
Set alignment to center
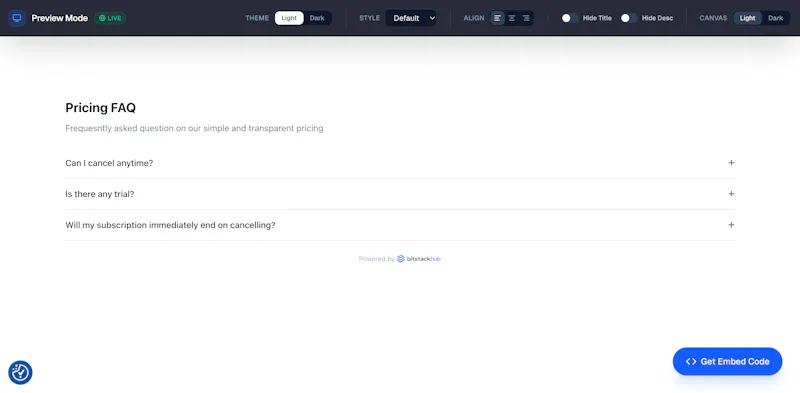(x=512, y=18)
